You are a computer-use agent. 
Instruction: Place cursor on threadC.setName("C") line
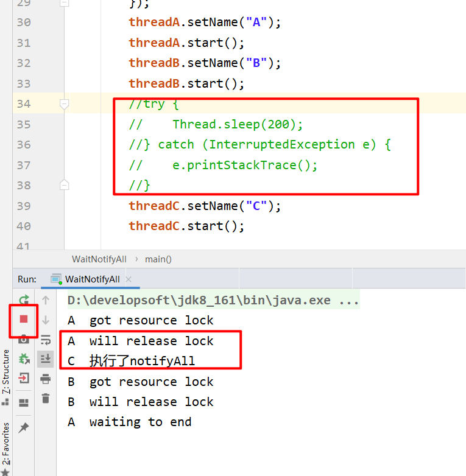[205, 206]
